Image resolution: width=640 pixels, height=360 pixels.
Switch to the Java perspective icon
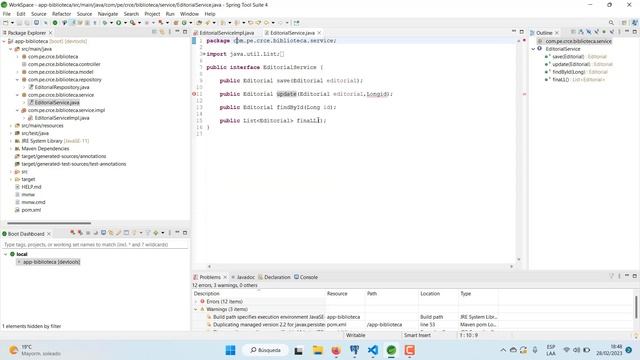635,23
